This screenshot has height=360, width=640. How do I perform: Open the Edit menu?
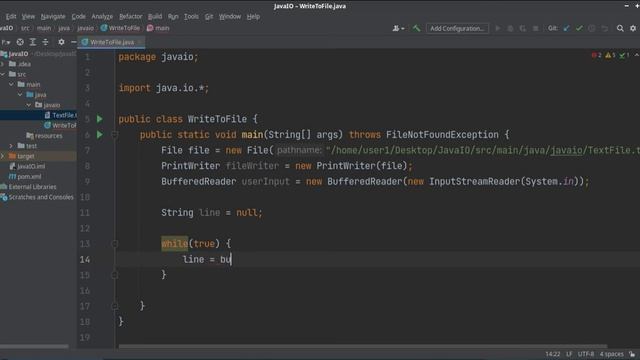click(x=11, y=16)
